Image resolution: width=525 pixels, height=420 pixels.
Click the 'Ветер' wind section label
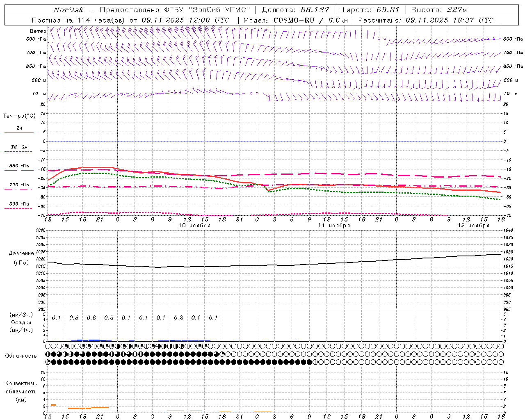38,31
